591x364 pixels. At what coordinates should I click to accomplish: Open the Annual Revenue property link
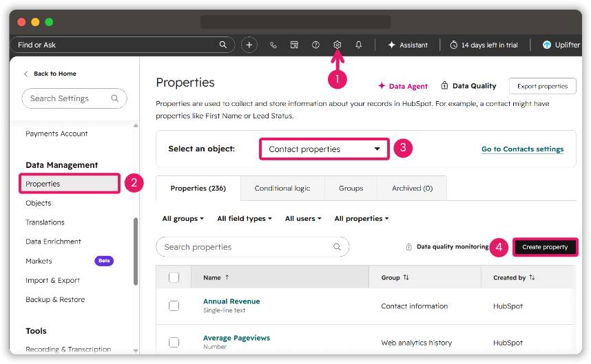pos(231,301)
